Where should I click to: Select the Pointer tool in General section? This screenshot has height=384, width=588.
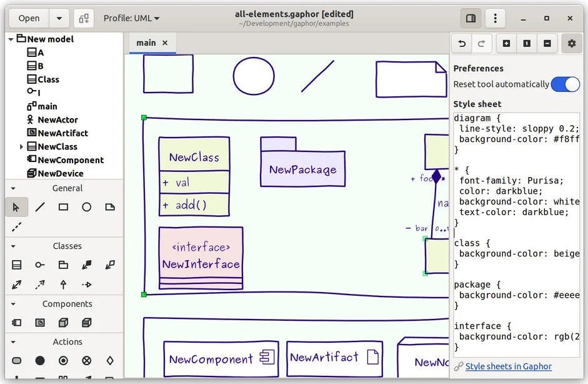tap(17, 206)
